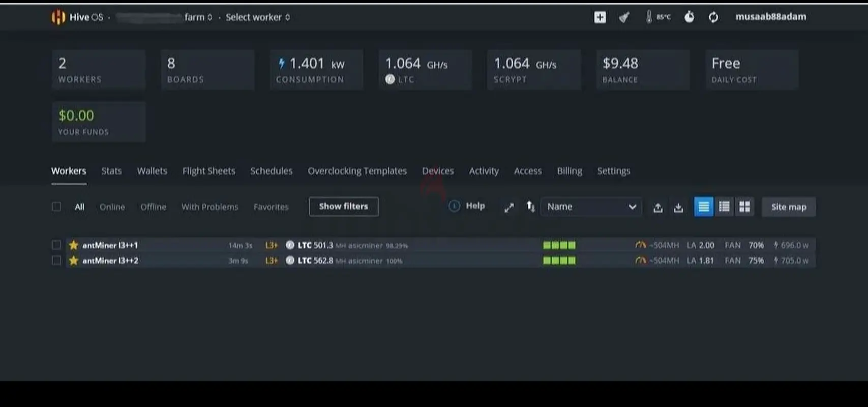Check the antMiner l3++2 row checkbox
The image size is (868, 407).
[x=56, y=260]
